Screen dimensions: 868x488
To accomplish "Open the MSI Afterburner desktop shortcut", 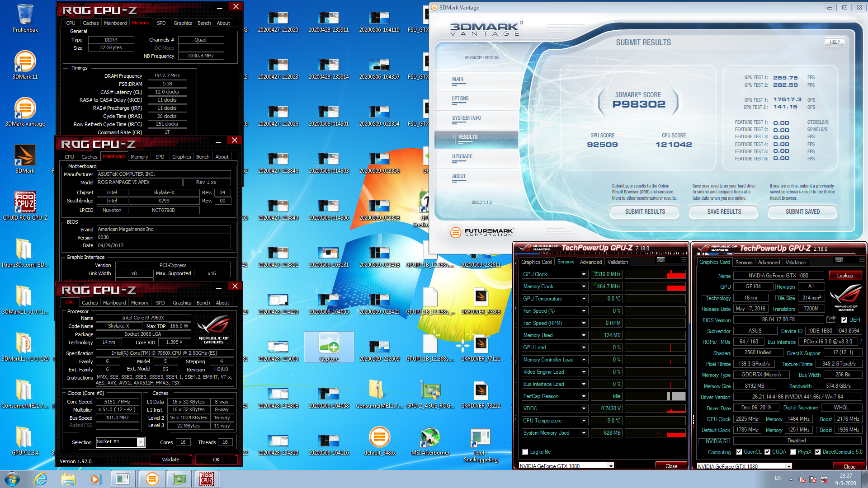I will [430, 441].
